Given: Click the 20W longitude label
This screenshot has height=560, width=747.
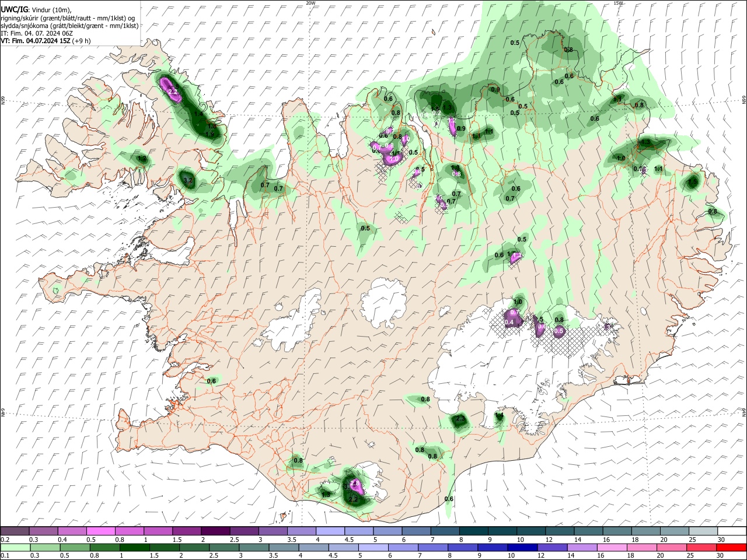Looking at the screenshot, I should (311, 3).
